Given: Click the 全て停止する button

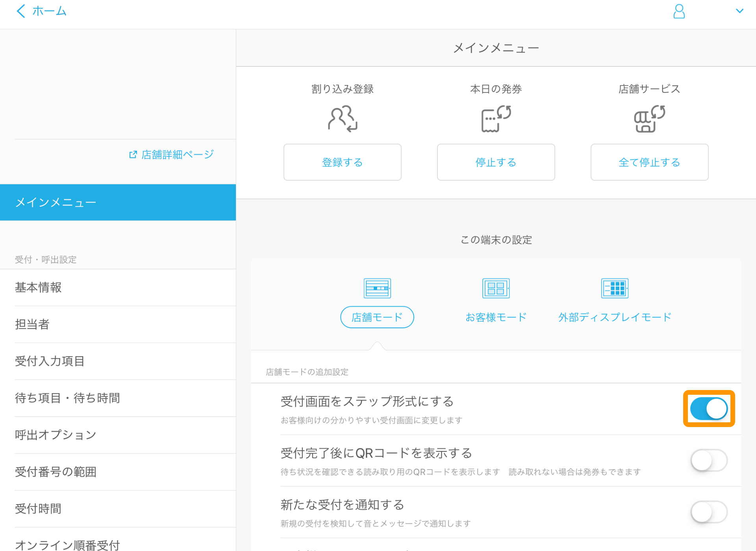Looking at the screenshot, I should pos(650,162).
